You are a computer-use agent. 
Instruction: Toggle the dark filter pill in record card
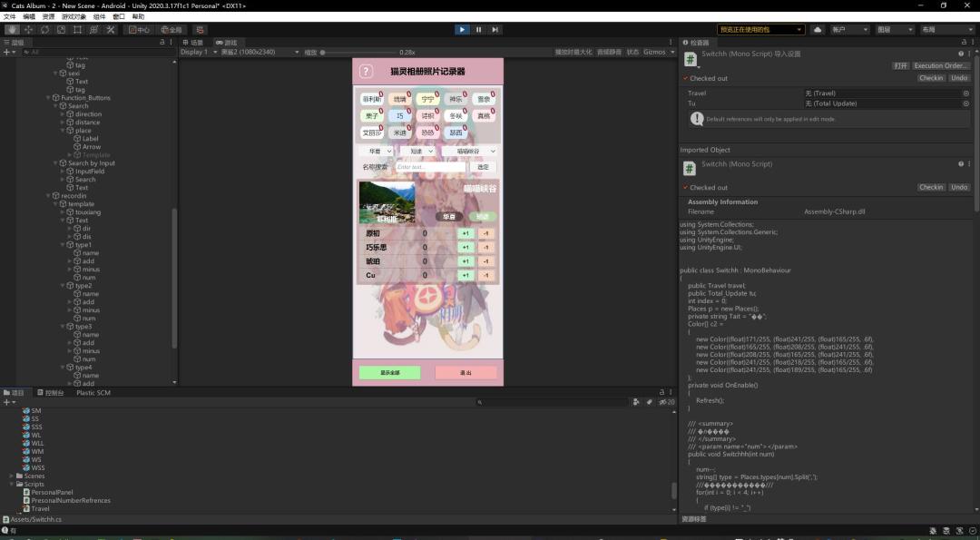(x=449, y=216)
